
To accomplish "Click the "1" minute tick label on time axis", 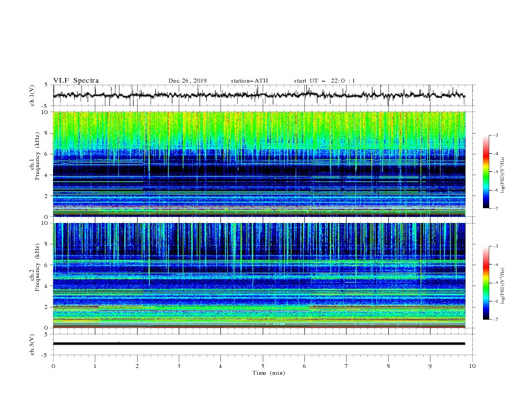I will (x=95, y=366).
